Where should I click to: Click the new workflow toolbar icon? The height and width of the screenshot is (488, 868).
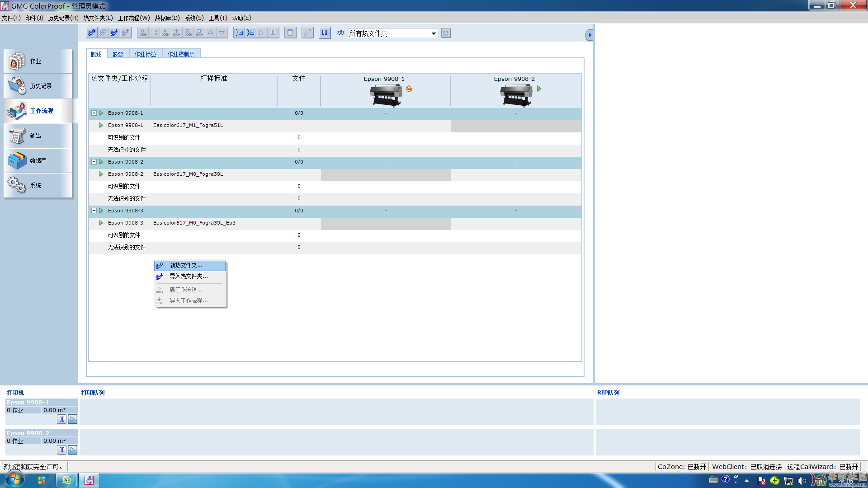click(x=143, y=33)
